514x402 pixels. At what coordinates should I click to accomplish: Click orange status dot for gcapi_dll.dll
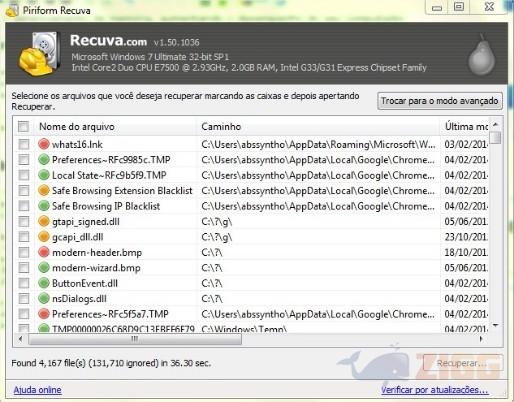click(x=44, y=237)
